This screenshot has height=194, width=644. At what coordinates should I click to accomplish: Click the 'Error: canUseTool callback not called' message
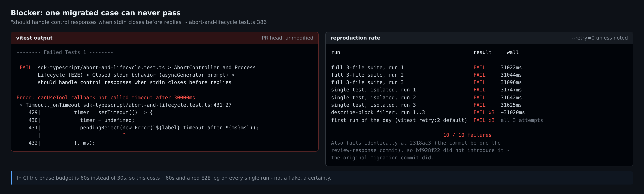pos(105,97)
